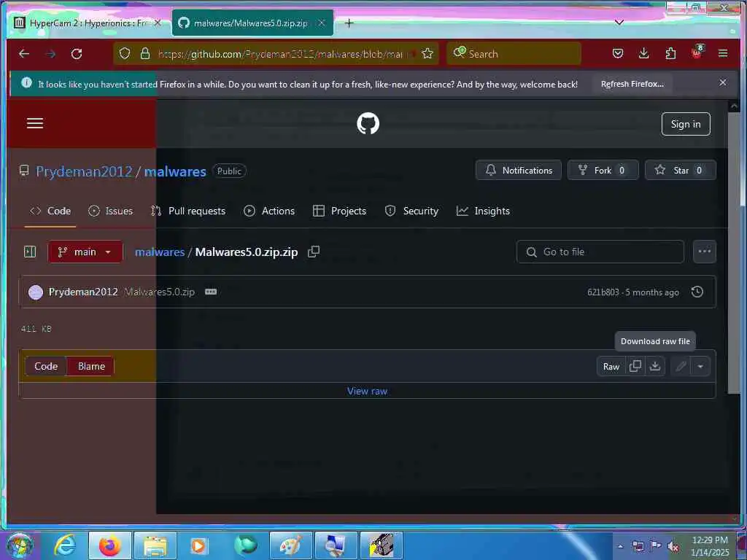Screen dimensions: 747x560
Task: Star the malwares repository
Action: pyautogui.click(x=680, y=170)
